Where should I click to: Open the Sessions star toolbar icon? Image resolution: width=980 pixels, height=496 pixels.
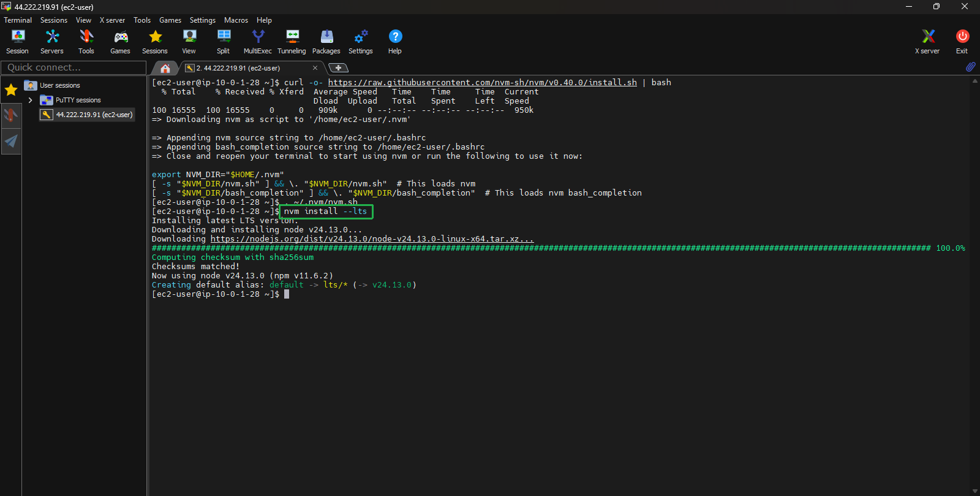(155, 42)
